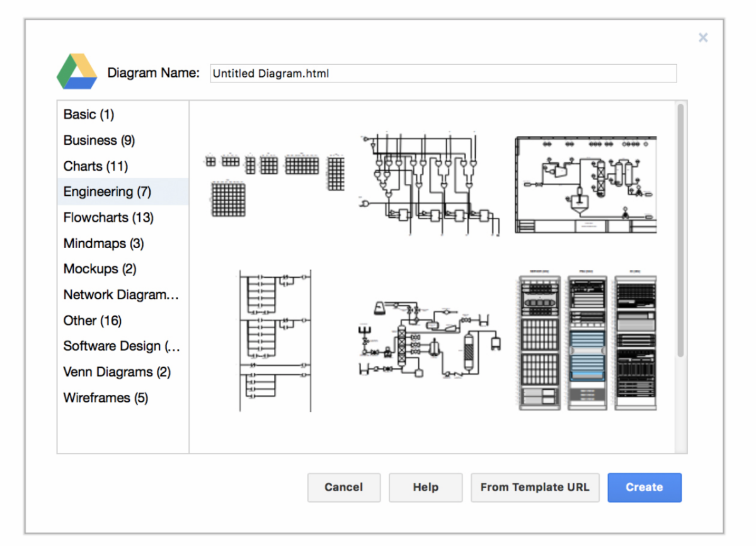The image size is (756, 546).
Task: Click the From Template URL button
Action: pos(534,487)
